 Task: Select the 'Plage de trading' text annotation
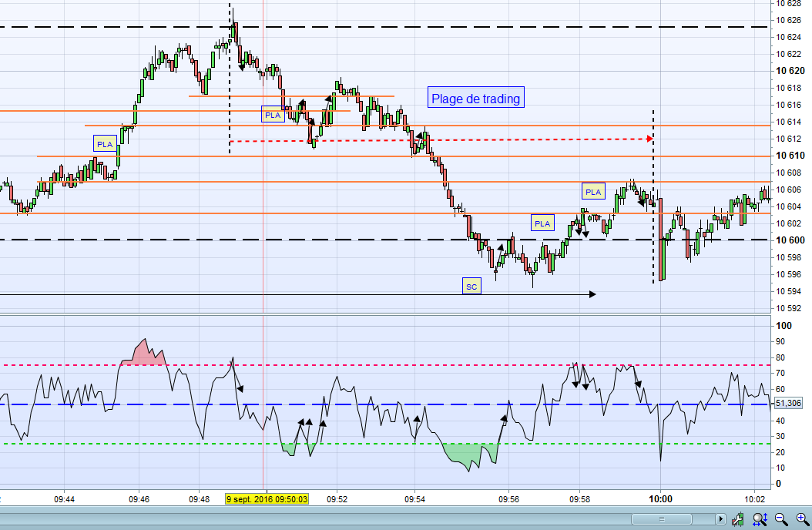point(475,98)
